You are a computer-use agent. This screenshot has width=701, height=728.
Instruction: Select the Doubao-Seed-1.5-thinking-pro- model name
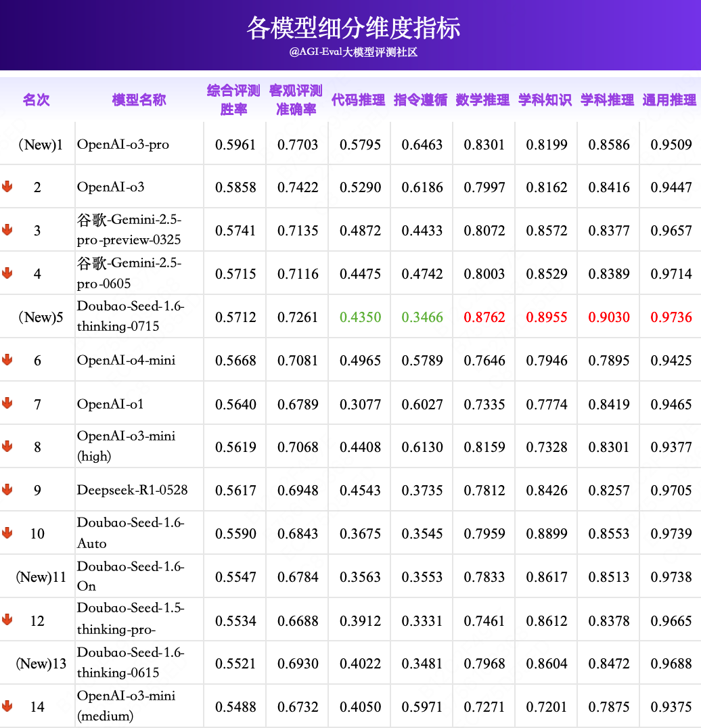click(131, 619)
